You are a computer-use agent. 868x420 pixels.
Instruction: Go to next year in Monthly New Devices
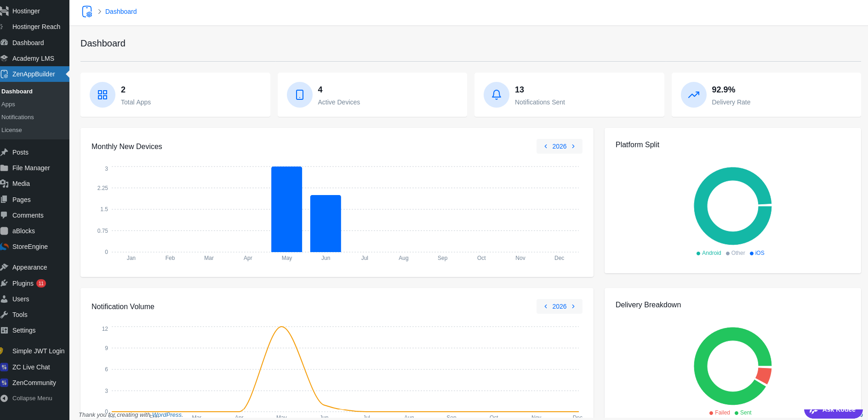[x=573, y=146]
